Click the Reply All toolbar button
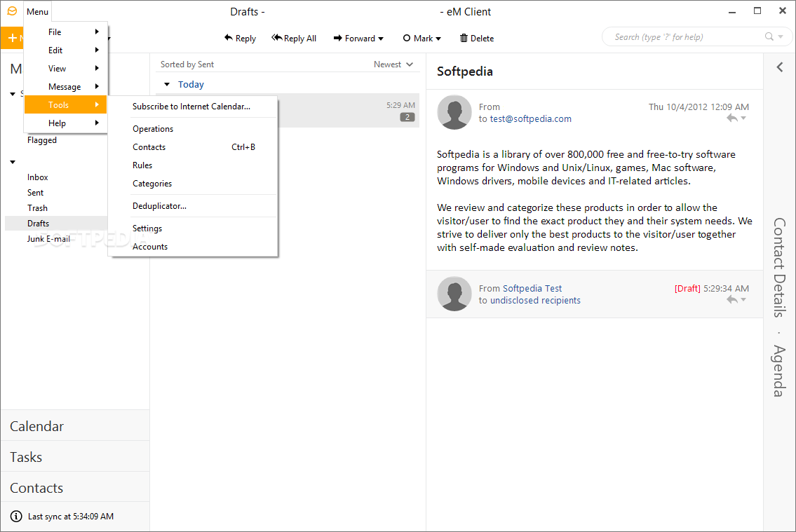 294,38
